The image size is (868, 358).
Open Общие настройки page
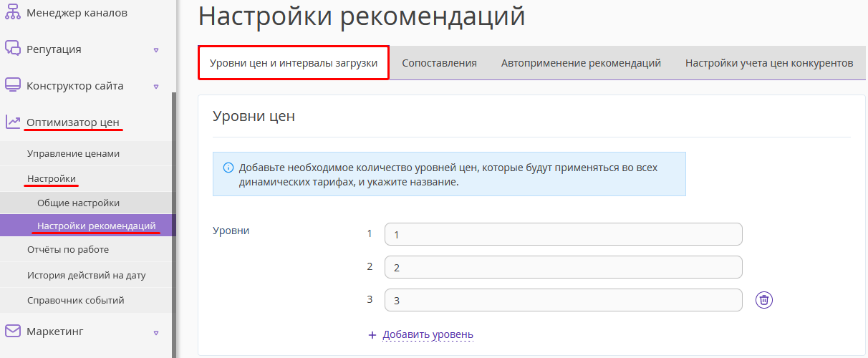pyautogui.click(x=78, y=203)
